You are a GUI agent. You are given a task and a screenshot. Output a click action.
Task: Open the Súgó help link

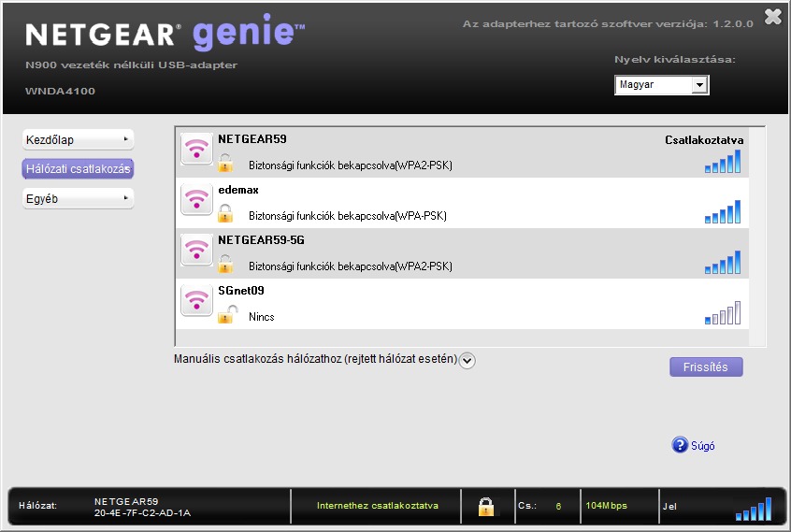(702, 446)
